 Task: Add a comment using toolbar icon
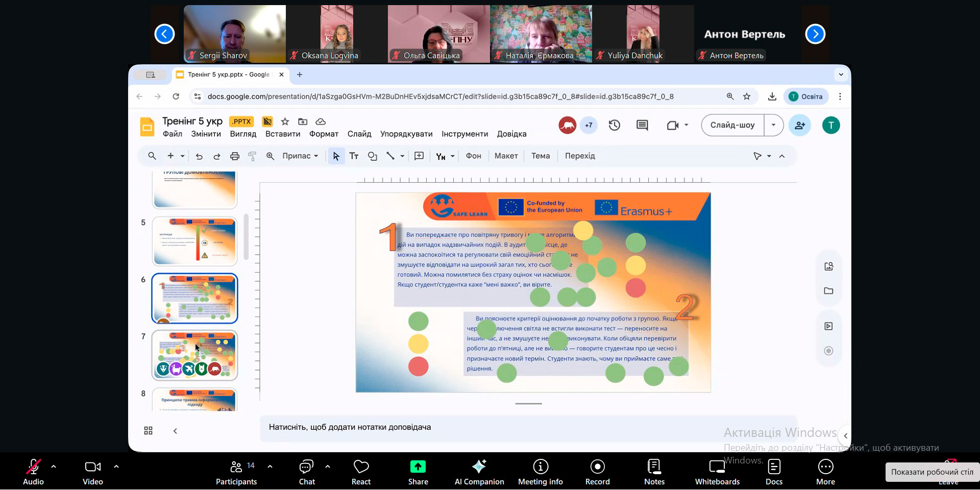pyautogui.click(x=419, y=156)
